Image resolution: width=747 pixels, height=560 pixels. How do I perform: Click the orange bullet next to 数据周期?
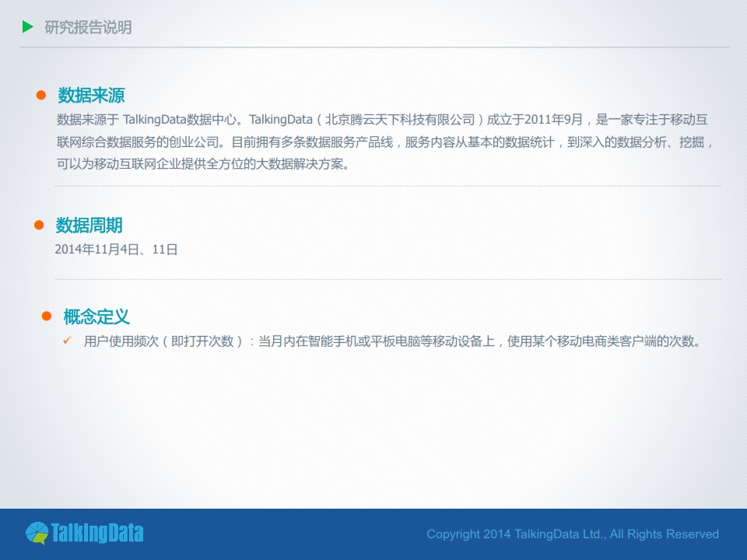[39, 225]
